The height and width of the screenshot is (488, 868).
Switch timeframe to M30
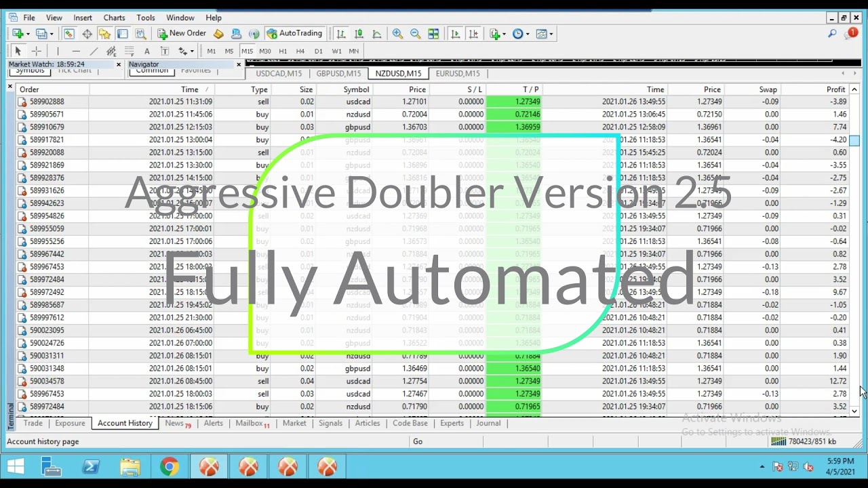point(265,51)
